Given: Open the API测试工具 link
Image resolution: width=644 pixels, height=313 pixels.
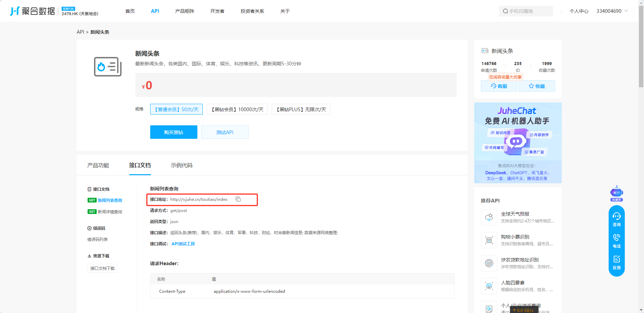Looking at the screenshot, I should coord(183,244).
